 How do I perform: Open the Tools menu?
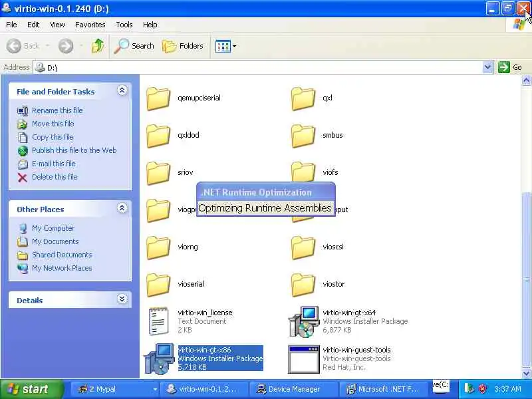coord(124,25)
